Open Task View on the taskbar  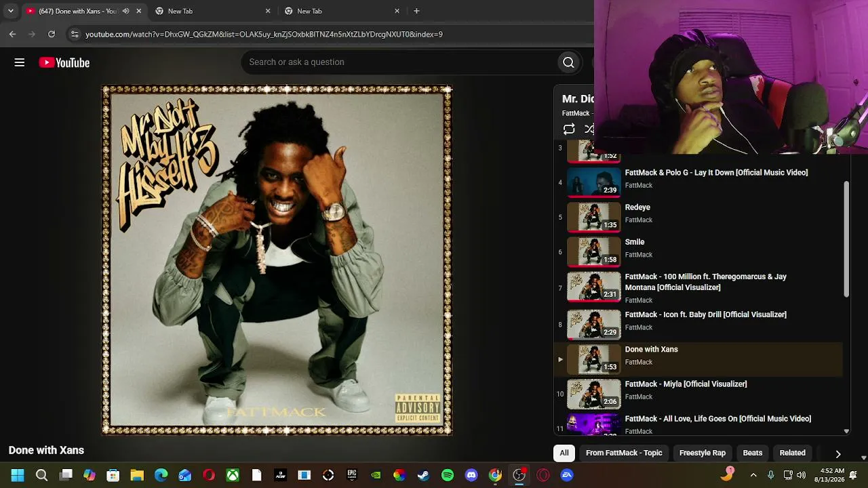pos(66,475)
